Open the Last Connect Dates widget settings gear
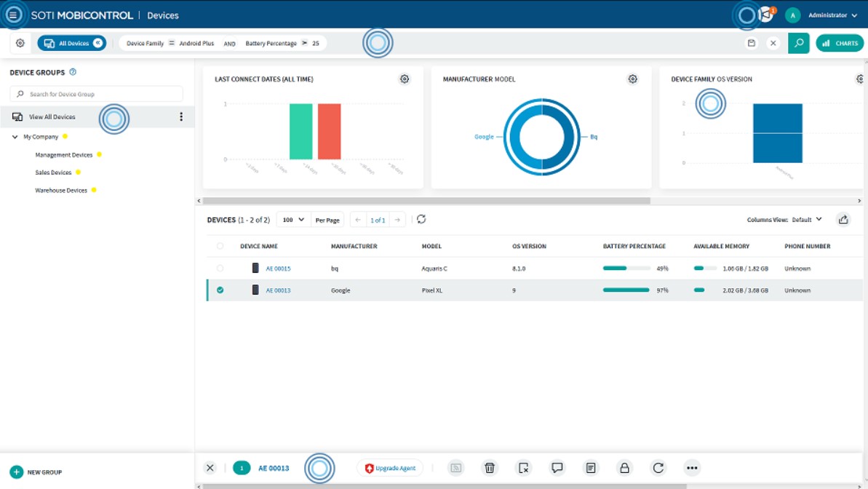The height and width of the screenshot is (489, 868). tap(405, 79)
